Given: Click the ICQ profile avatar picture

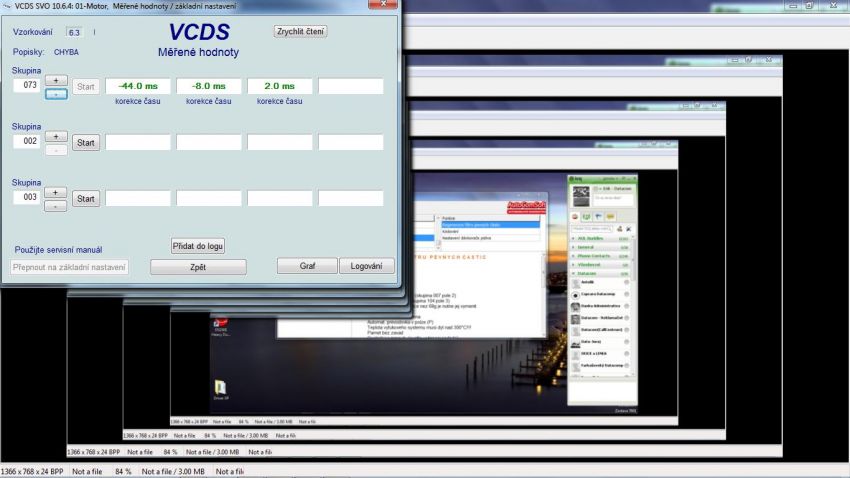Looking at the screenshot, I should click(581, 196).
